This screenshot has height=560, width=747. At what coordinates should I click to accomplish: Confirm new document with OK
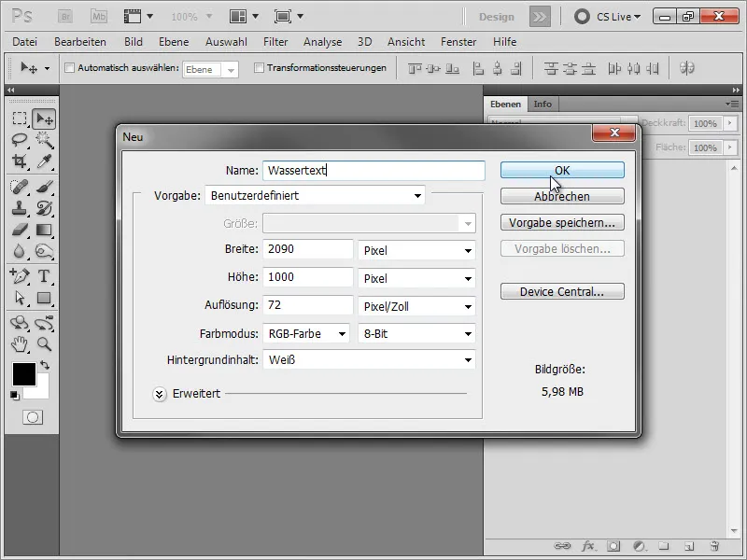pyautogui.click(x=562, y=170)
